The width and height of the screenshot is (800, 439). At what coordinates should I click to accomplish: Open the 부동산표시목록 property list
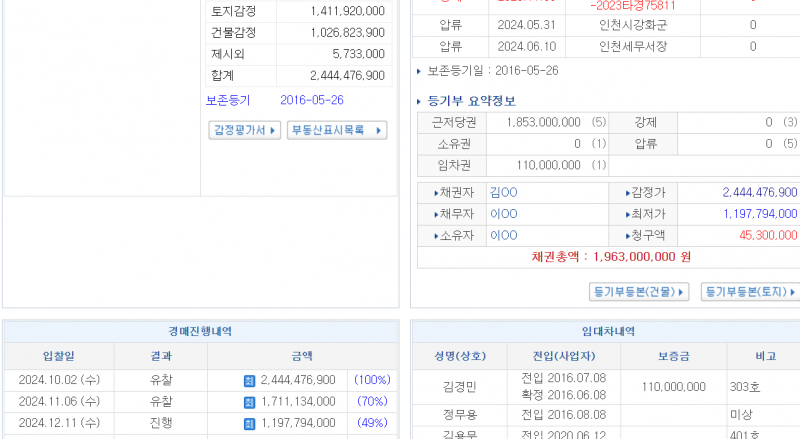[337, 131]
